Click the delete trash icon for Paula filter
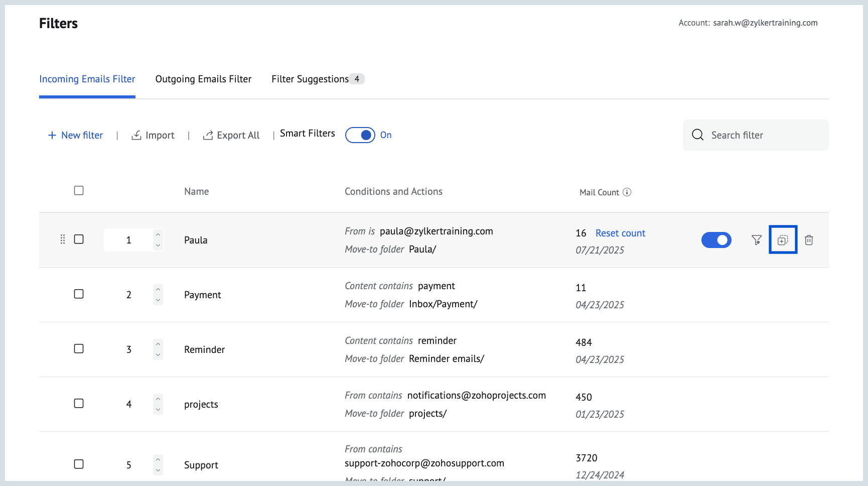The height and width of the screenshot is (486, 868). pyautogui.click(x=809, y=240)
